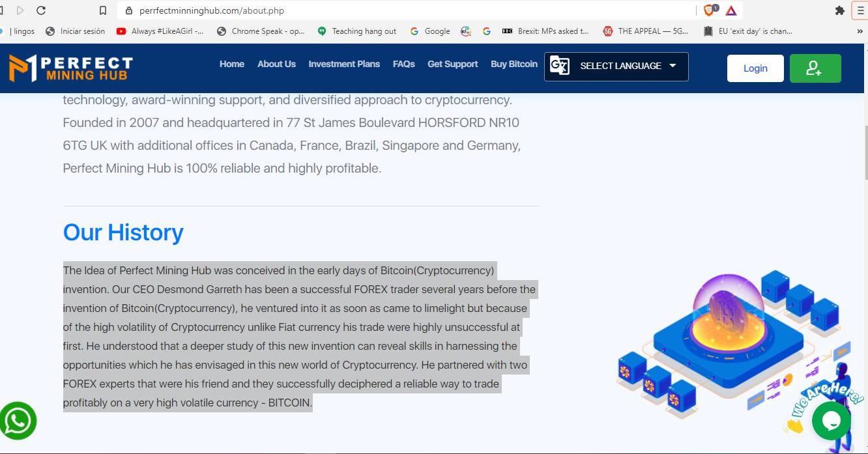Click the translate icon in language selector
Viewport: 868px width, 454px height.
(x=560, y=66)
